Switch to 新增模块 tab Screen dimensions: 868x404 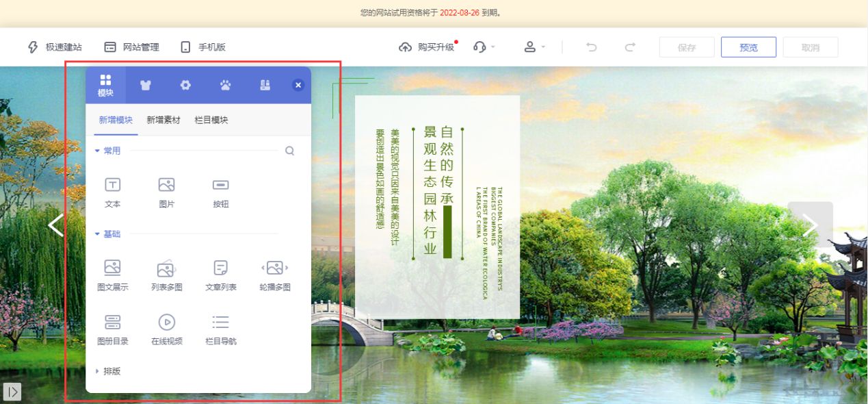point(116,120)
